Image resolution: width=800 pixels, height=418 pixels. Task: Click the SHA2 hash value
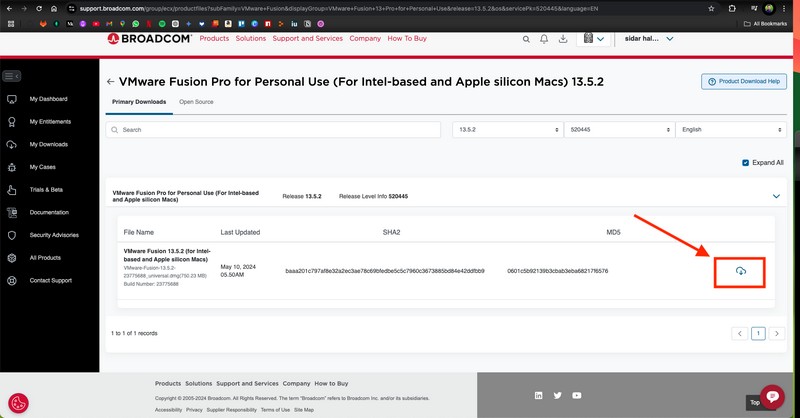point(385,271)
